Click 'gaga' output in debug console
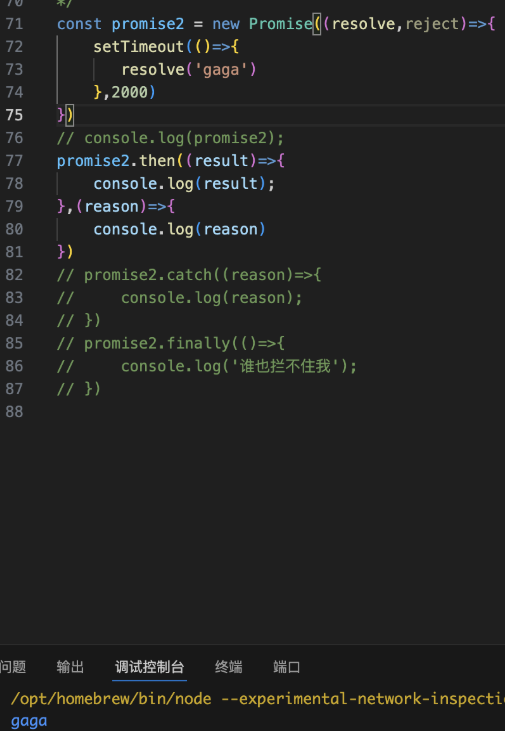The width and height of the screenshot is (505, 731). (x=29, y=721)
